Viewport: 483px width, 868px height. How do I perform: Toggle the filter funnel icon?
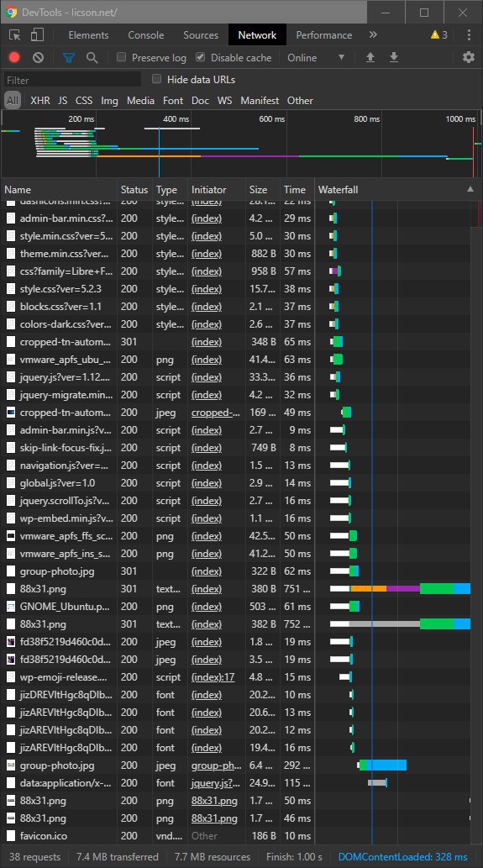click(x=69, y=58)
